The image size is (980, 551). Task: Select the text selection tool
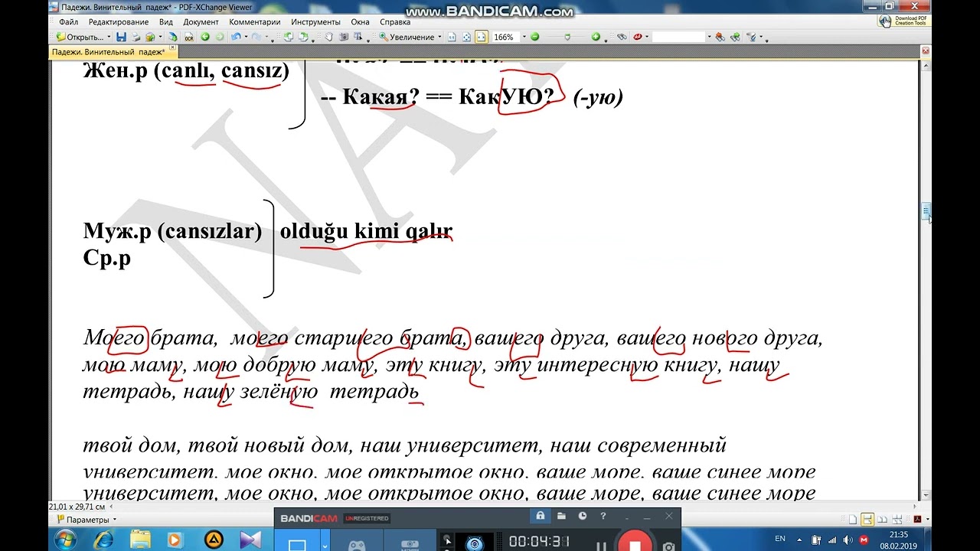[x=358, y=37]
